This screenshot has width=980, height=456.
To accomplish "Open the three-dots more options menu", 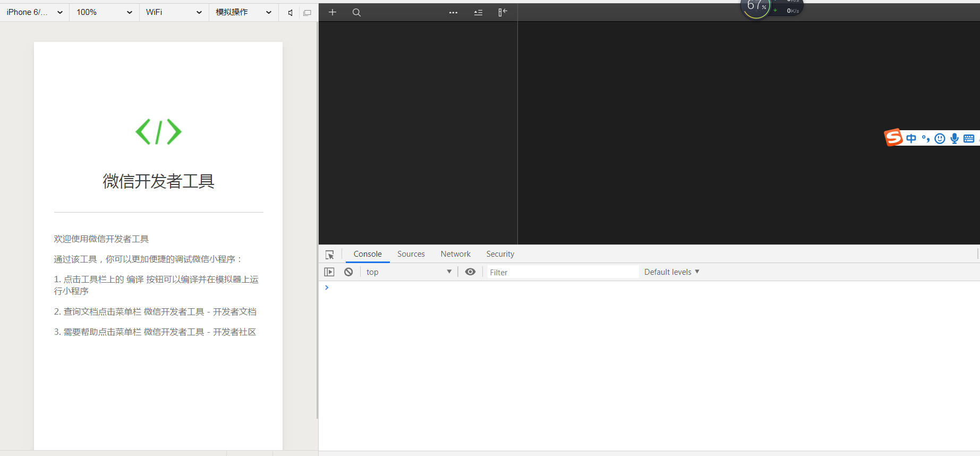I will point(453,13).
